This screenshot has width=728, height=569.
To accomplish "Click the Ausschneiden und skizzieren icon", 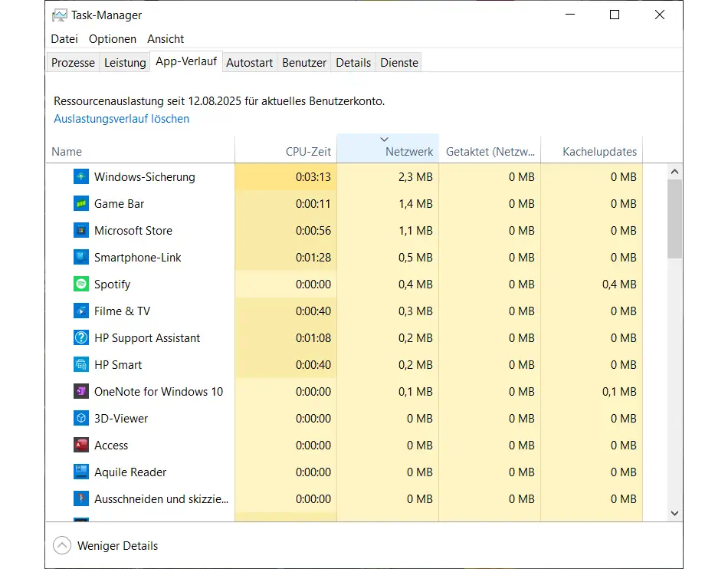I will point(81,499).
